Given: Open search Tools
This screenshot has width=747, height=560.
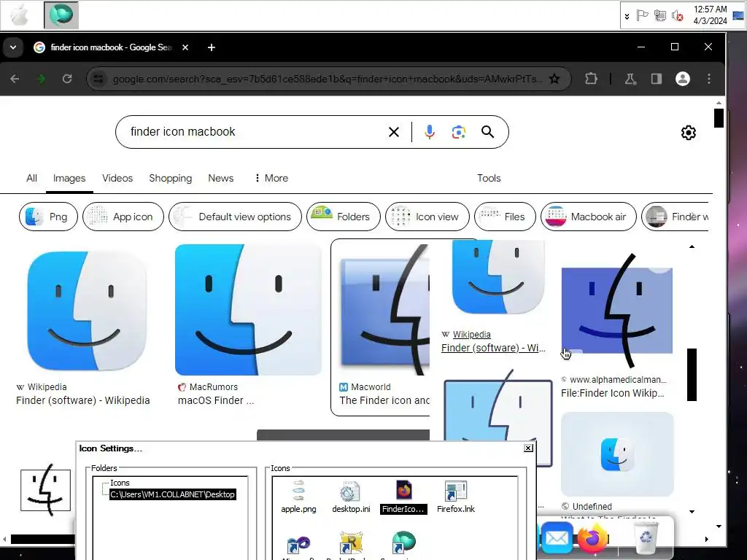Looking at the screenshot, I should [x=489, y=178].
